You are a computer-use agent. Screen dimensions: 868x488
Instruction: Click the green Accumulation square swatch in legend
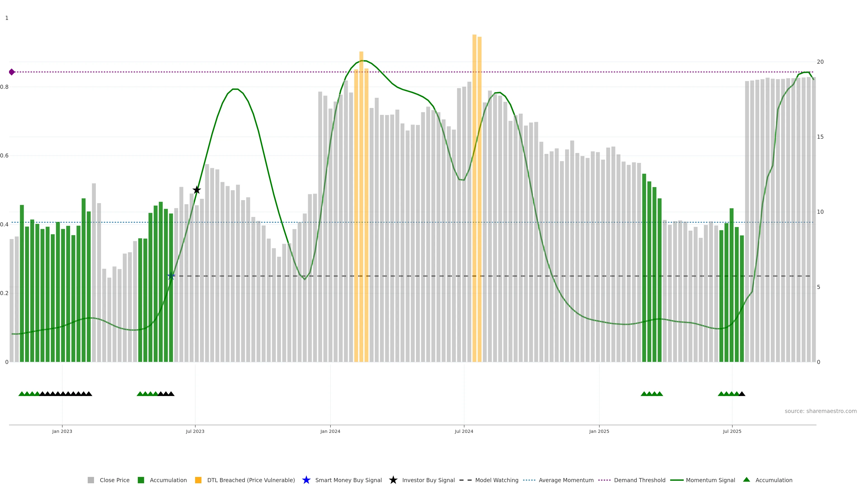click(141, 480)
